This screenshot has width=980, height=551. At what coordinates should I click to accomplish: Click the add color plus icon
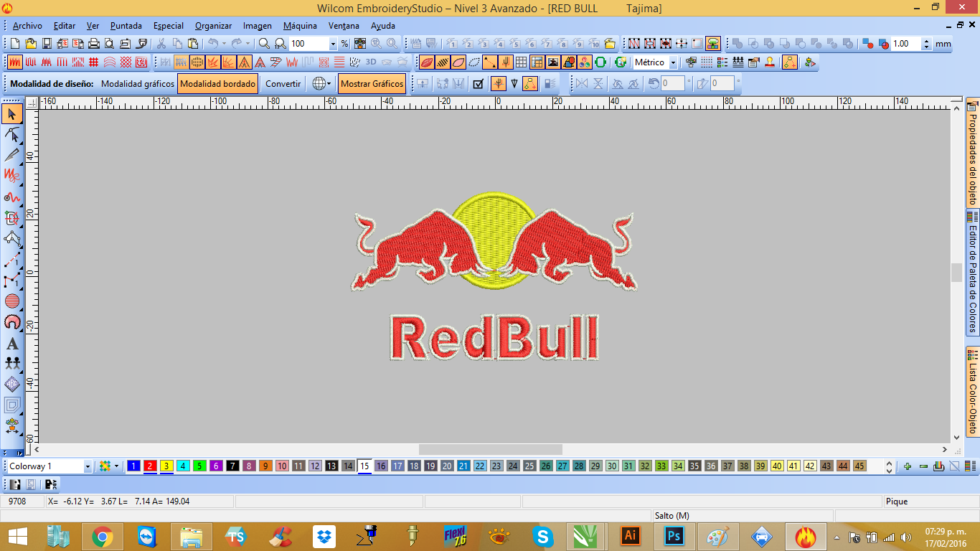(908, 466)
